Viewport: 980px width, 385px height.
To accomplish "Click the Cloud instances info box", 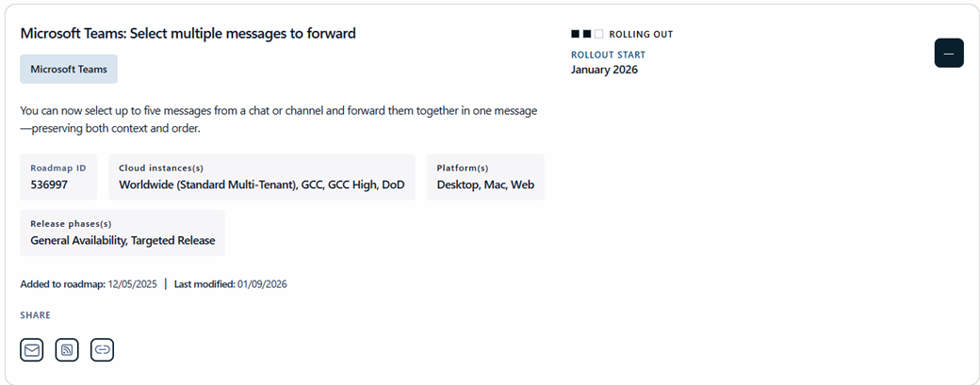I will point(262,177).
